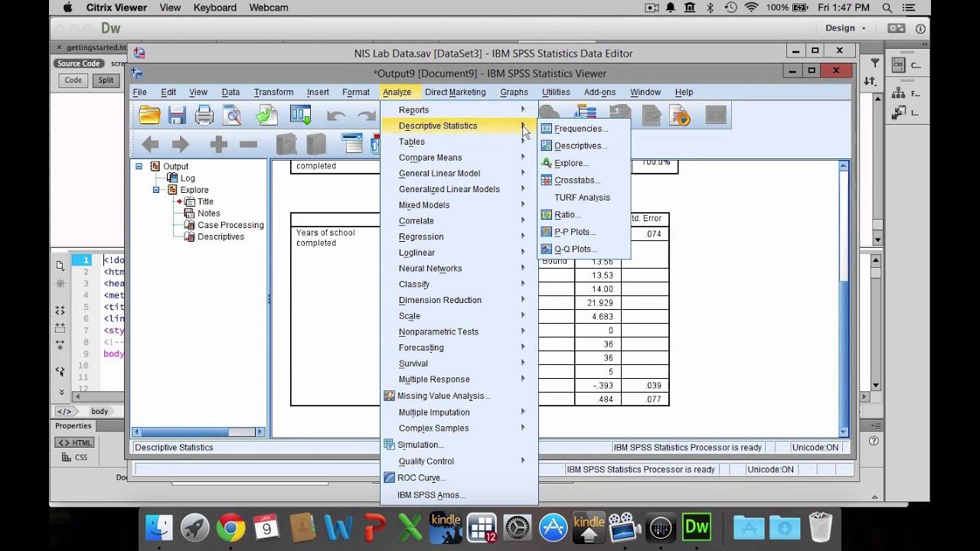This screenshot has width=980, height=551.
Task: Click the minus Collapse outline icon
Action: pyautogui.click(x=248, y=144)
